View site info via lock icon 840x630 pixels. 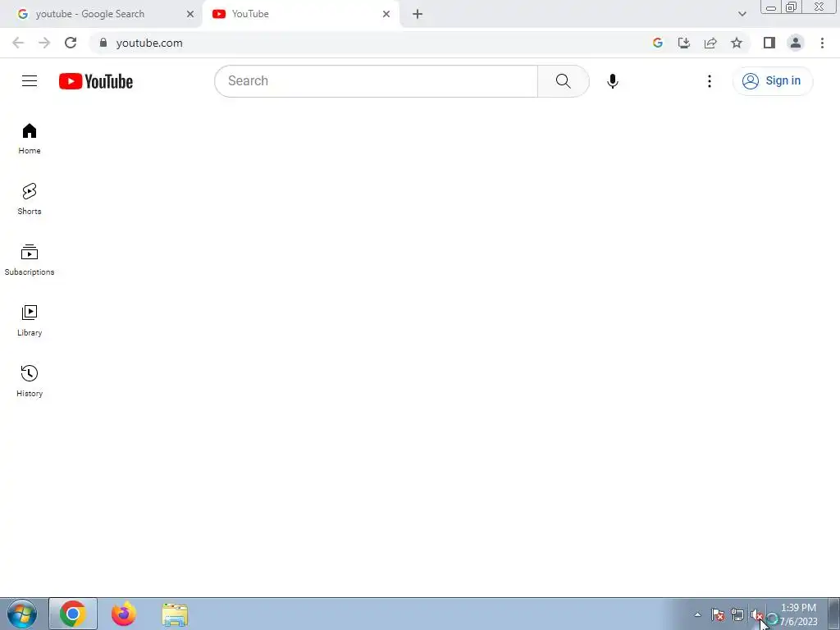point(103,43)
